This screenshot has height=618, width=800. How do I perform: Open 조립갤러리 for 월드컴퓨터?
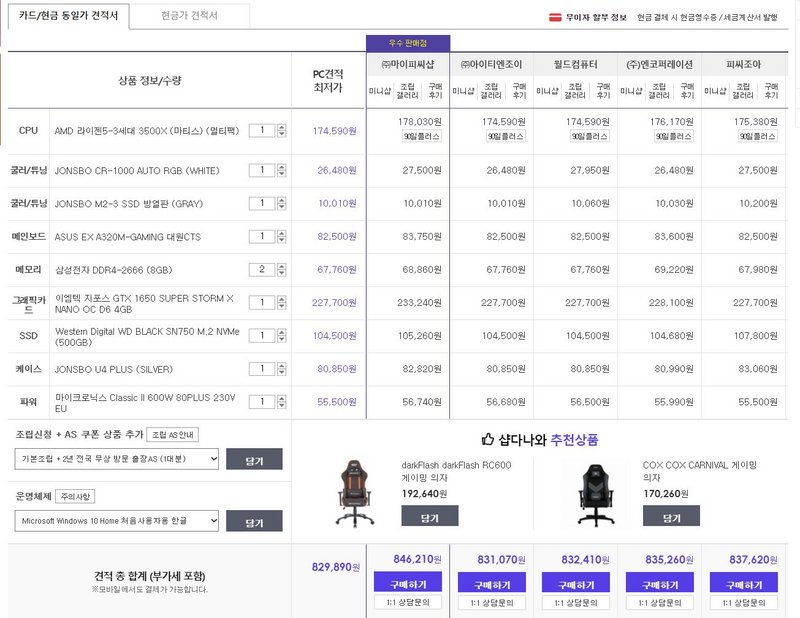575,91
